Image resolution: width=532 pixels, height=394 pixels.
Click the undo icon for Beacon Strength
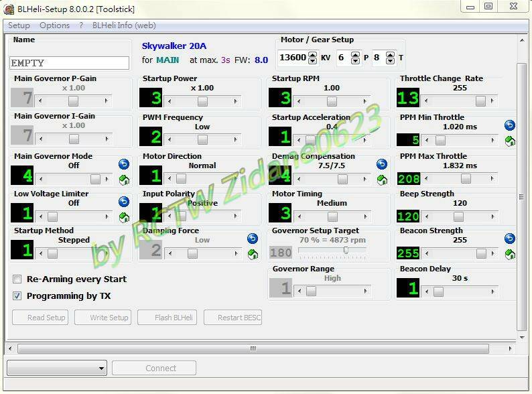click(x=510, y=239)
